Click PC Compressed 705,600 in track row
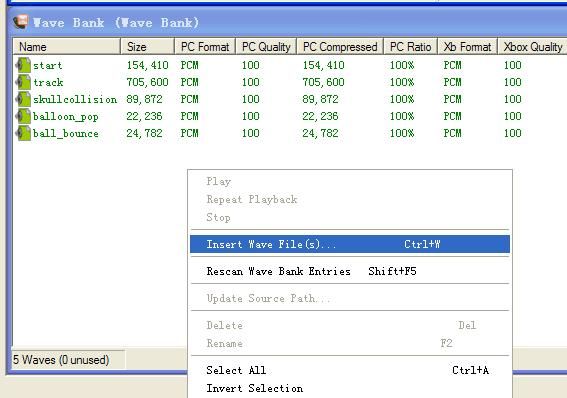567x398 pixels. [x=324, y=82]
